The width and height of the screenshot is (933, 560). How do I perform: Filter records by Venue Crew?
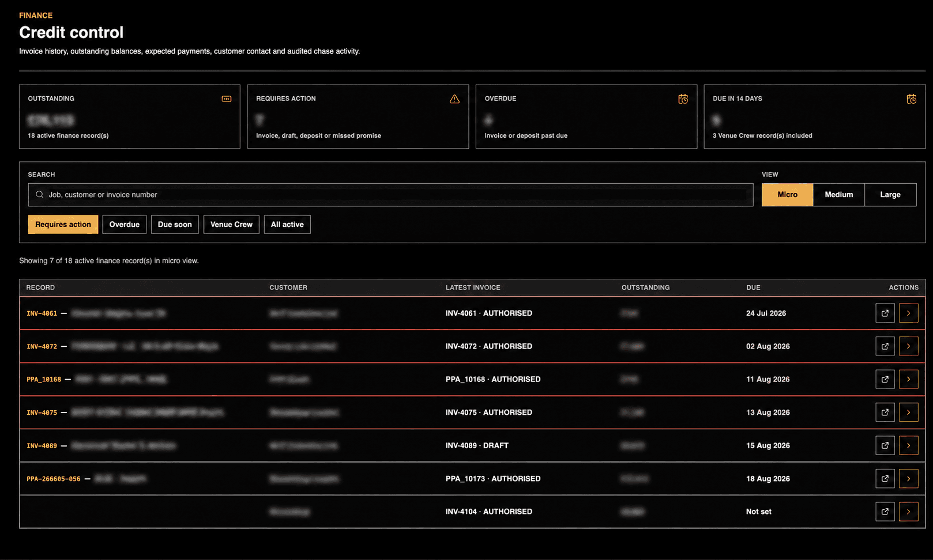tap(231, 225)
